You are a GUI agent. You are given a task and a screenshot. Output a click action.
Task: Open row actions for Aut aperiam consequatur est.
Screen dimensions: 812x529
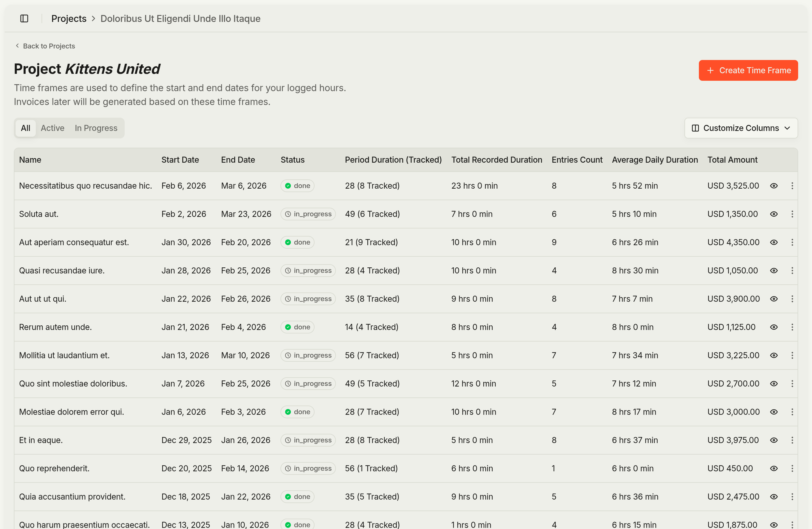[792, 242]
